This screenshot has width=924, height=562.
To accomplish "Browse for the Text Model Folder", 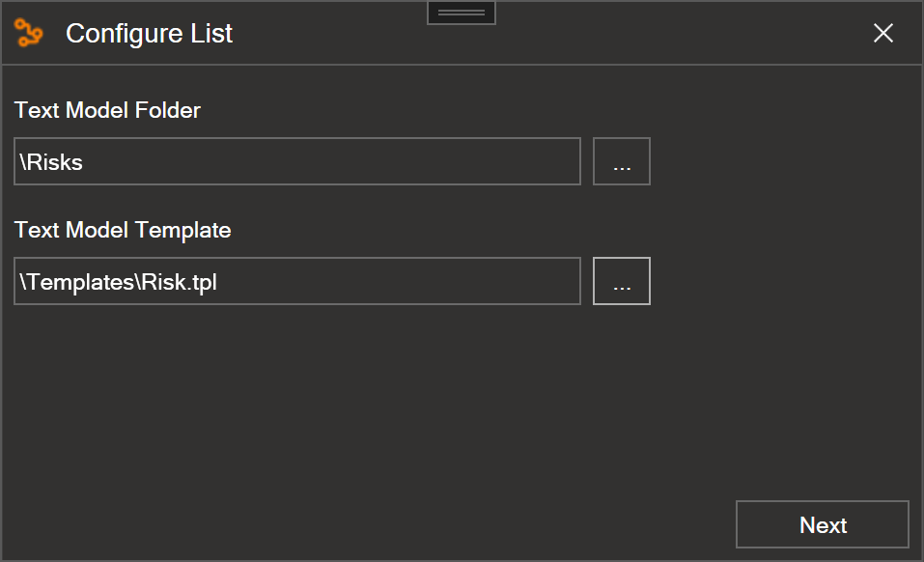I will (x=622, y=161).
